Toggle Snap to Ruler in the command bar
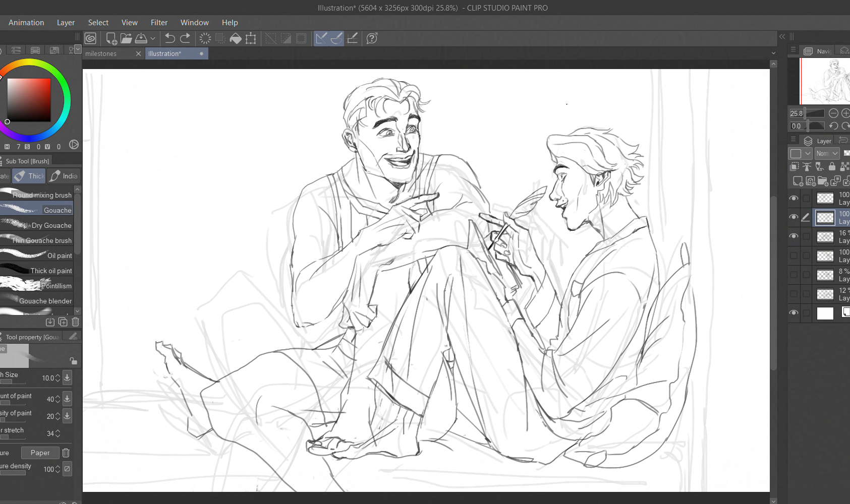Image resolution: width=850 pixels, height=504 pixels. (x=321, y=38)
